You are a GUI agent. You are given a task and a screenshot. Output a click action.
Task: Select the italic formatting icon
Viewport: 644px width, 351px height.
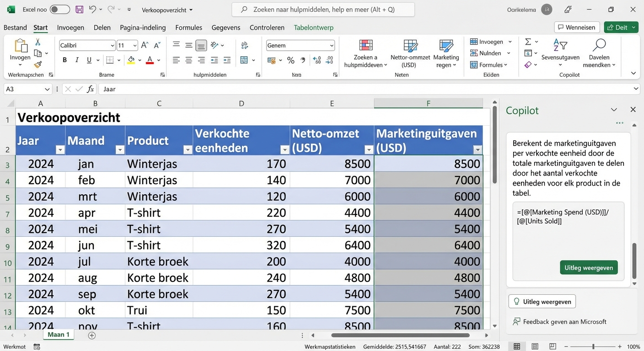(x=76, y=59)
